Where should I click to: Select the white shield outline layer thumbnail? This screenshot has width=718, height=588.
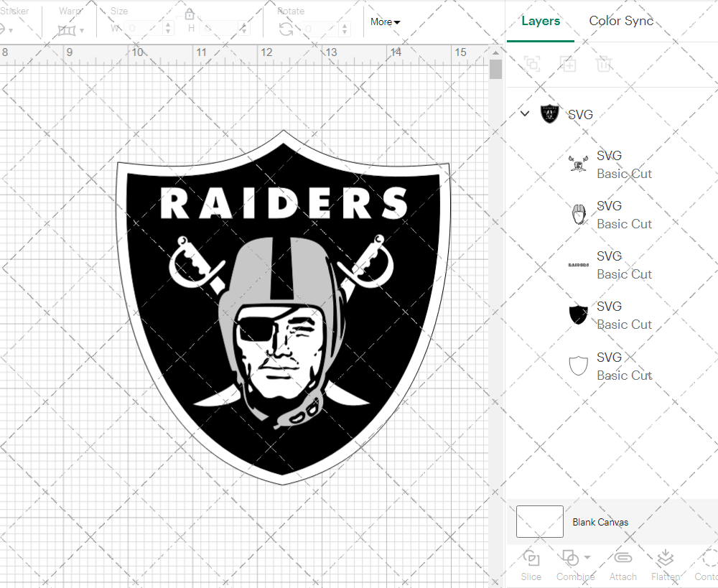[578, 365]
